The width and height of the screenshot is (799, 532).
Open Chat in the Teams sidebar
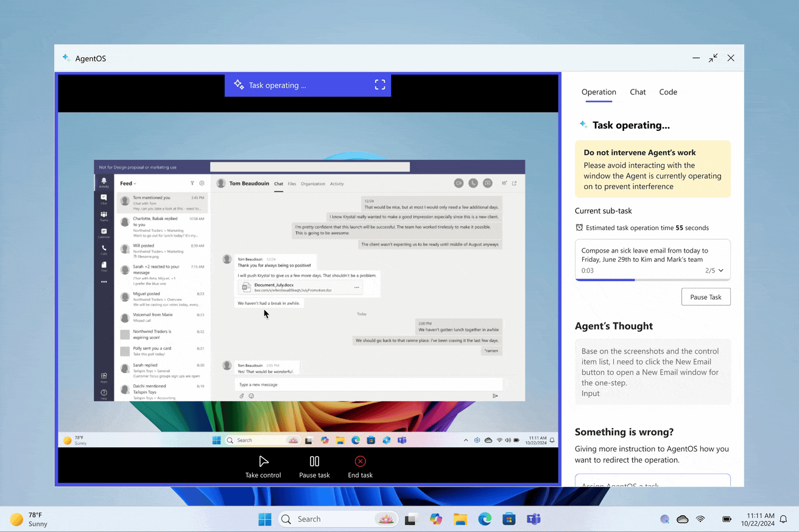(104, 199)
